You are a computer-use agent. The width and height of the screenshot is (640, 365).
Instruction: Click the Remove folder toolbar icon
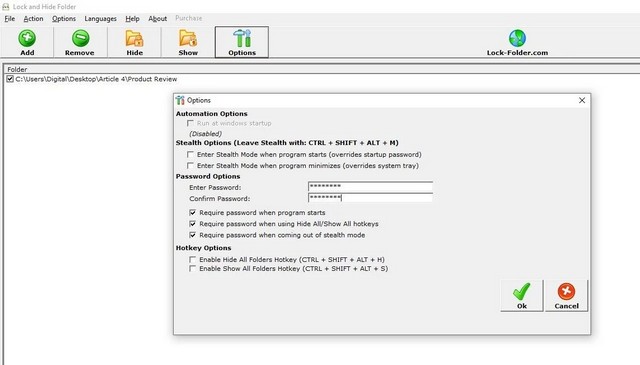[80, 38]
